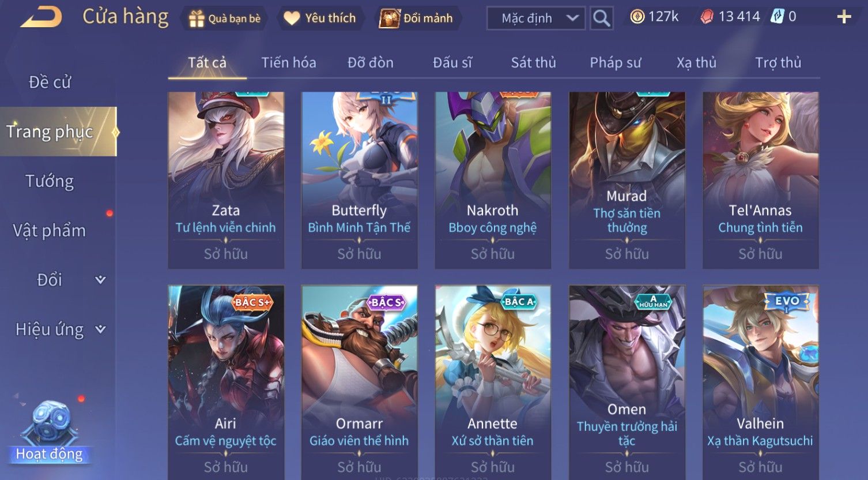Select Tướng in the sidebar
This screenshot has height=480, width=868.
point(50,181)
